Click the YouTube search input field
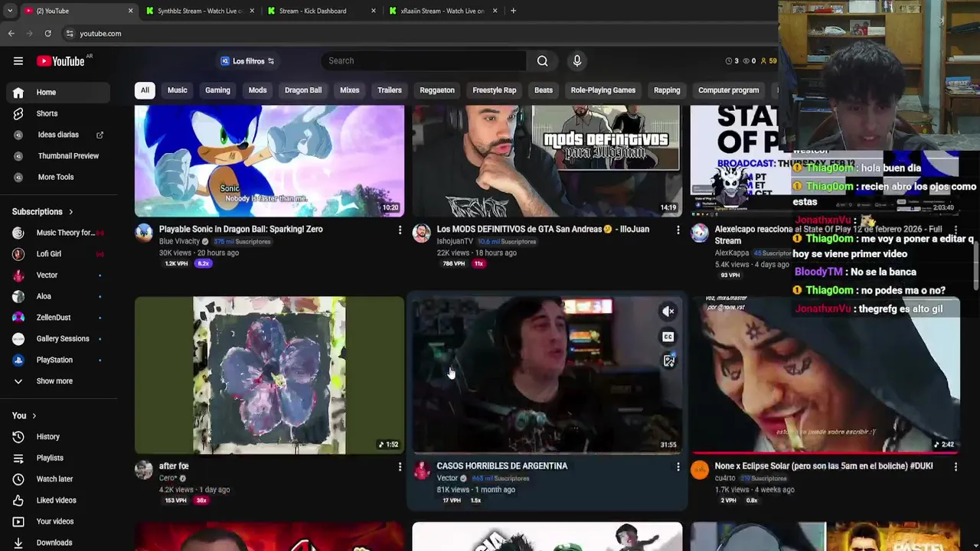 coord(423,61)
